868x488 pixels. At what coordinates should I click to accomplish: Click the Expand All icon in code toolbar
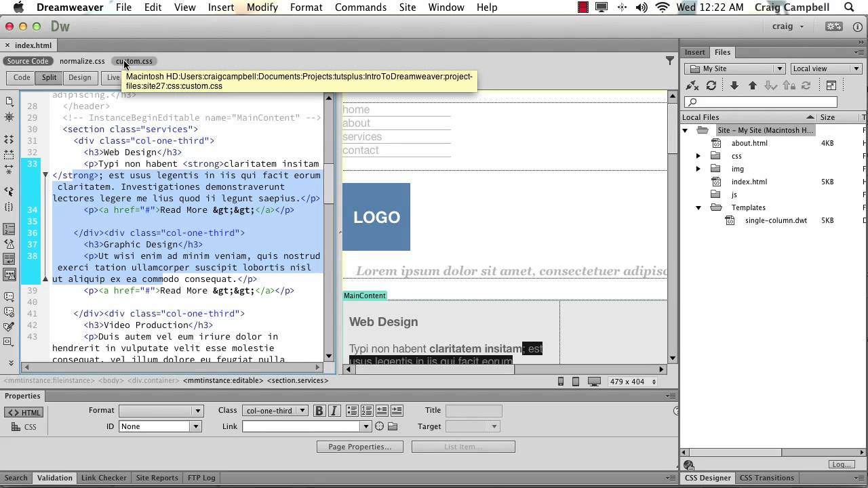click(x=9, y=169)
